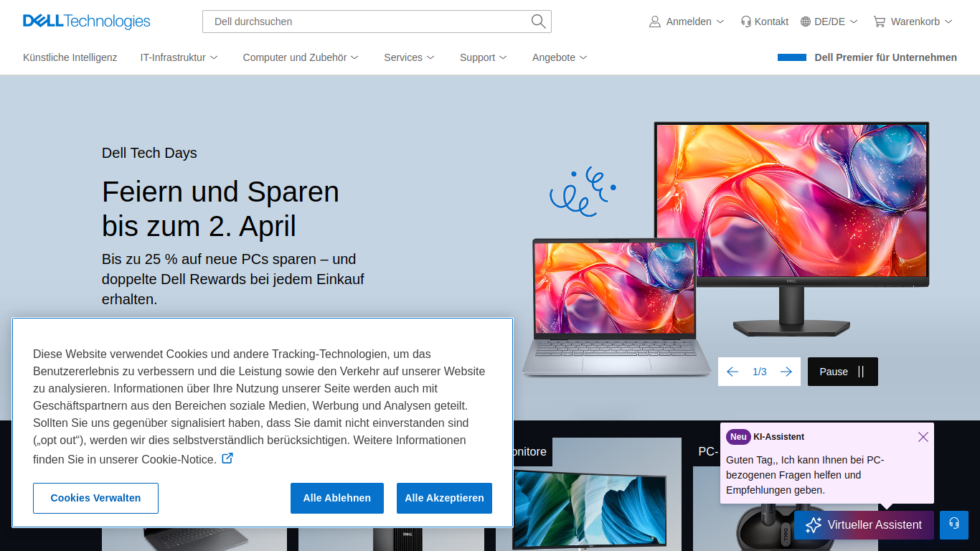The width and height of the screenshot is (980, 551).
Task: Click the Warenkorb chevron arrow
Action: 948,22
